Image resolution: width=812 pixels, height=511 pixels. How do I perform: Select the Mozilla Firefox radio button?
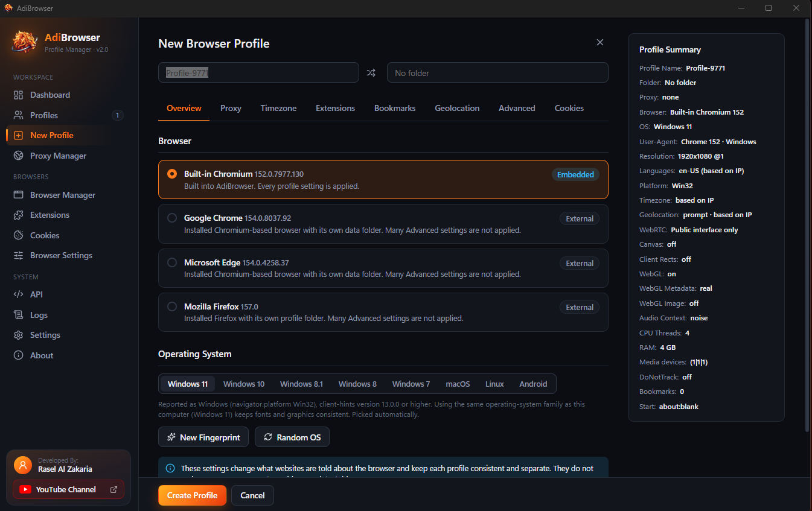point(172,306)
